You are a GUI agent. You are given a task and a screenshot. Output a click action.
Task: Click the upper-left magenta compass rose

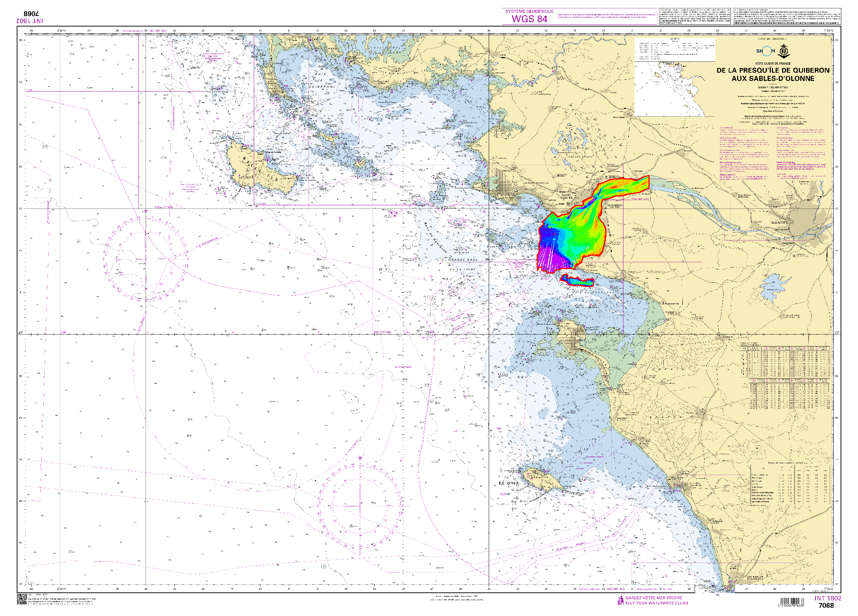point(146,259)
